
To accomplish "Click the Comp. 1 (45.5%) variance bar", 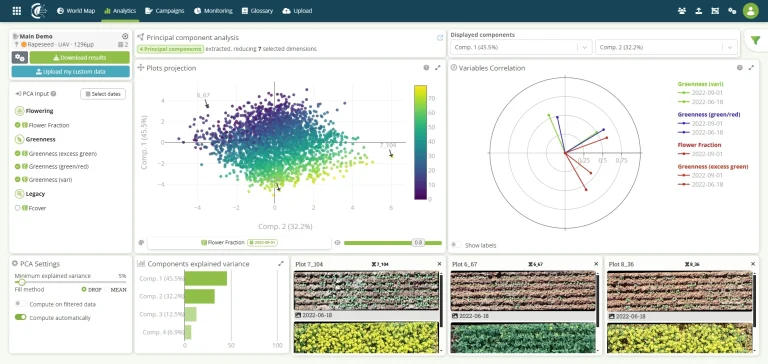I will click(206, 278).
